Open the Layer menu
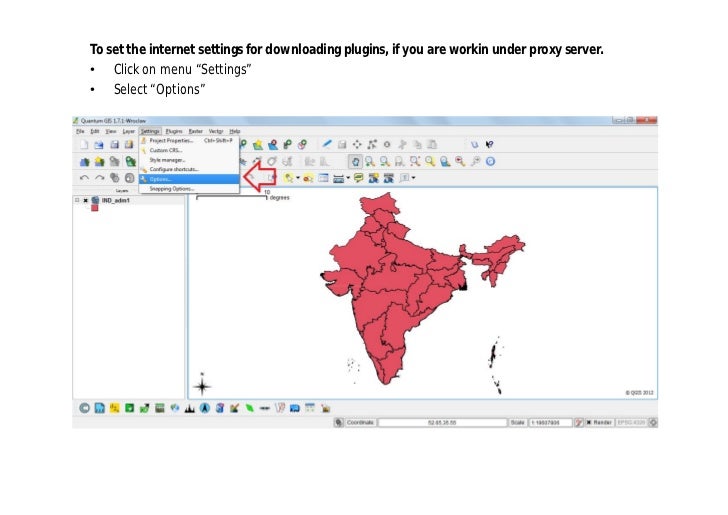 click(129, 131)
